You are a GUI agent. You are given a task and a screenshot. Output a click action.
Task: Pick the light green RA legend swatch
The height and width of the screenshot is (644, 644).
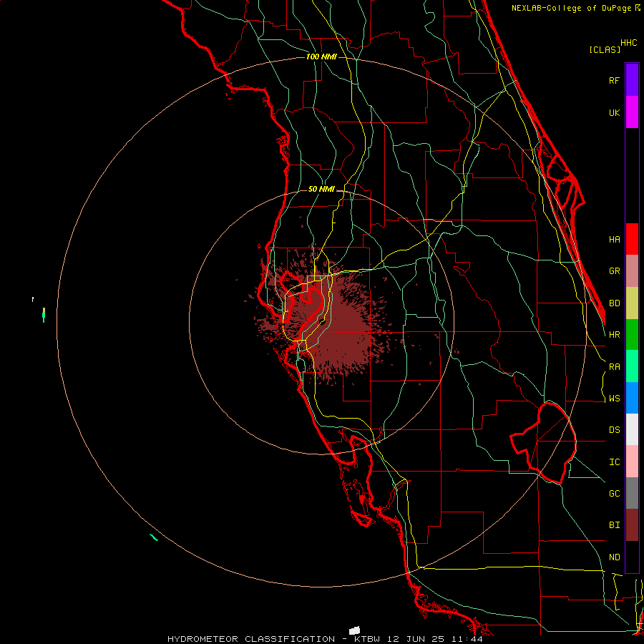coord(632,366)
